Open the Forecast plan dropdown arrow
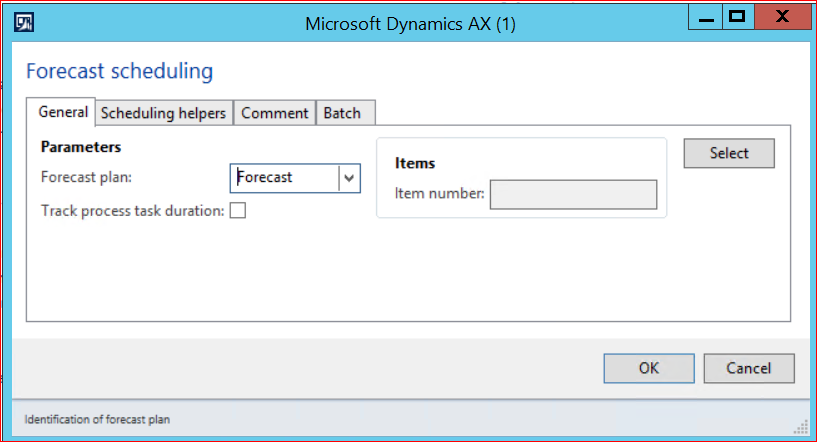This screenshot has height=442, width=817. click(349, 178)
